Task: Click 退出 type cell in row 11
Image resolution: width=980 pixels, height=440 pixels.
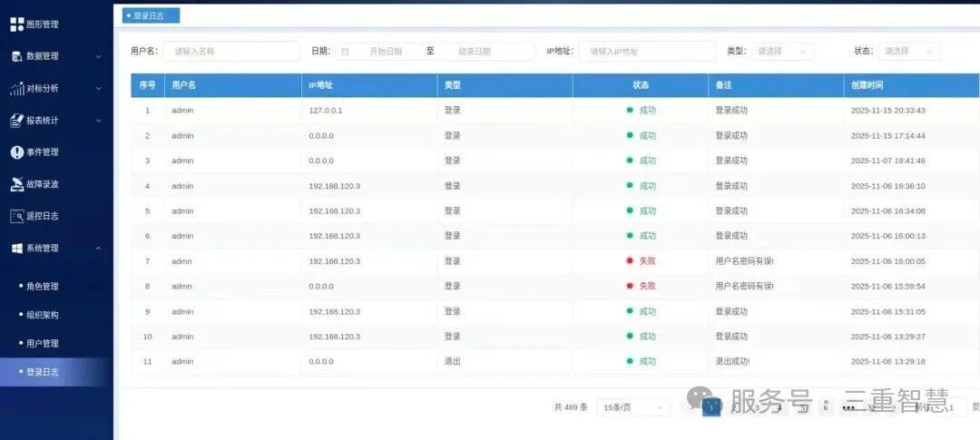Action: (x=453, y=361)
